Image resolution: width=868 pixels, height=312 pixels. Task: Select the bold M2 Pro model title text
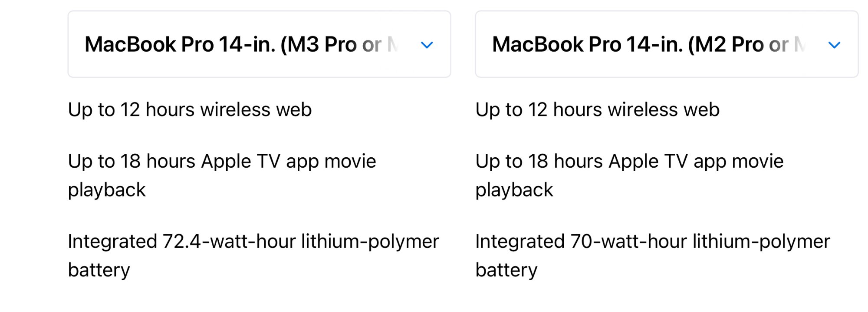[649, 44]
